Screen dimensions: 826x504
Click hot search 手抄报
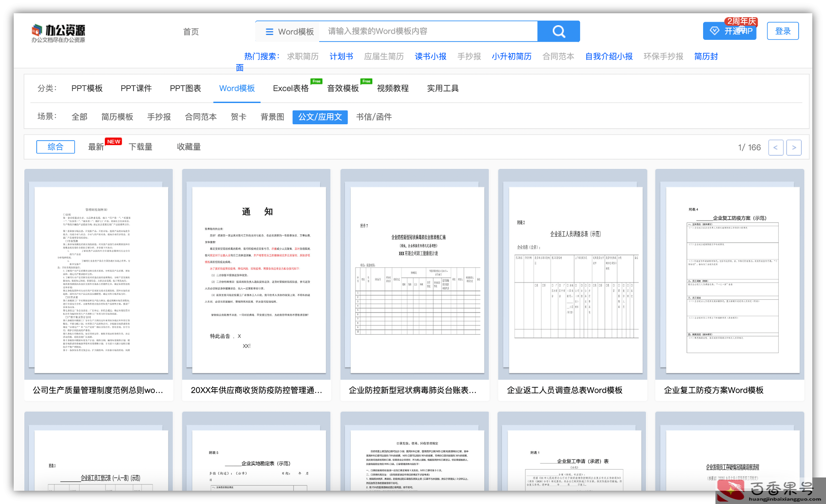pyautogui.click(x=469, y=57)
